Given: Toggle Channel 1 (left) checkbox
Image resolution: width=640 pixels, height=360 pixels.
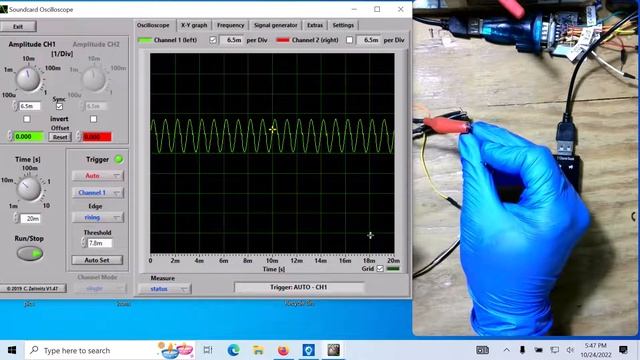Looking at the screenshot, I should (213, 40).
